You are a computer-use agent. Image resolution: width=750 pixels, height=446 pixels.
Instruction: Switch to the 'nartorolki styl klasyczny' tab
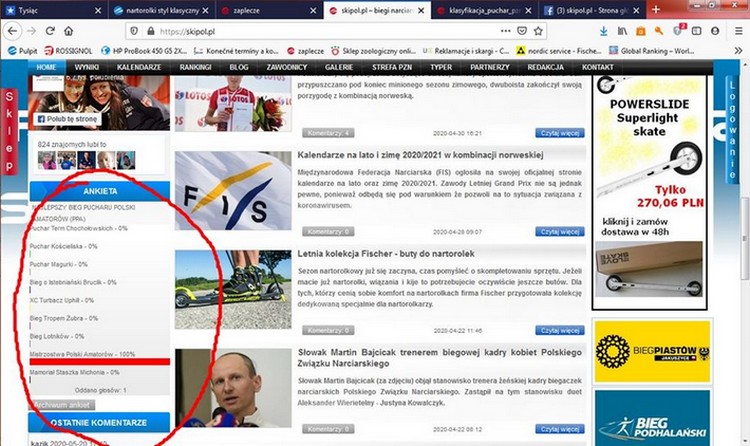(x=161, y=11)
